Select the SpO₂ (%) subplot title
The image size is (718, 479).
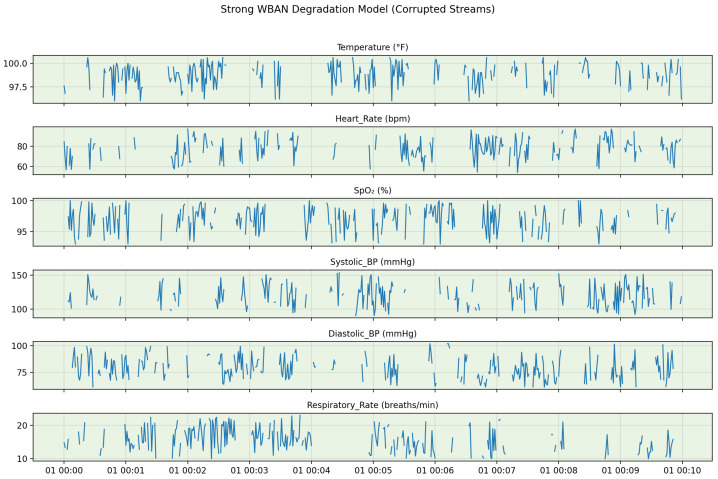(x=372, y=190)
